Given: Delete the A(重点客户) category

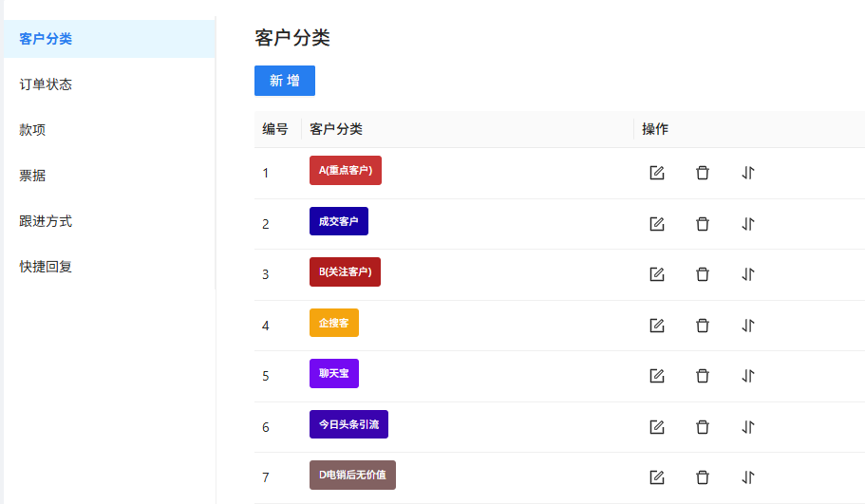Looking at the screenshot, I should coord(703,173).
